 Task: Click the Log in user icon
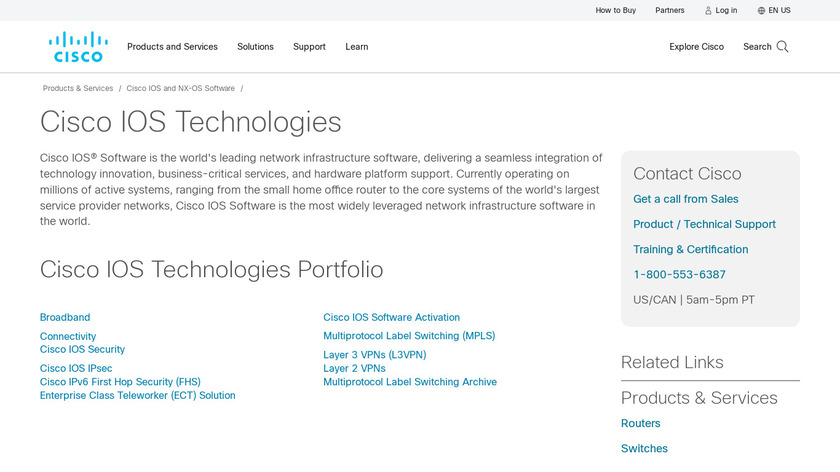coord(708,10)
